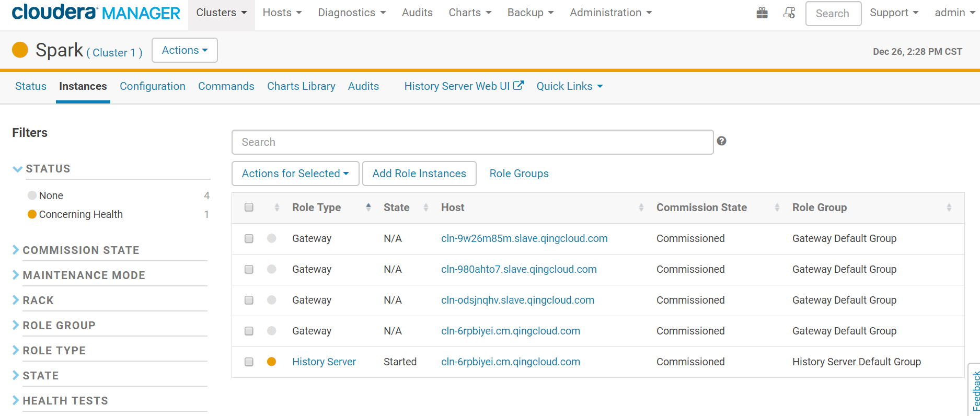Click the top bar Search field
980x416 pixels.
pos(833,14)
